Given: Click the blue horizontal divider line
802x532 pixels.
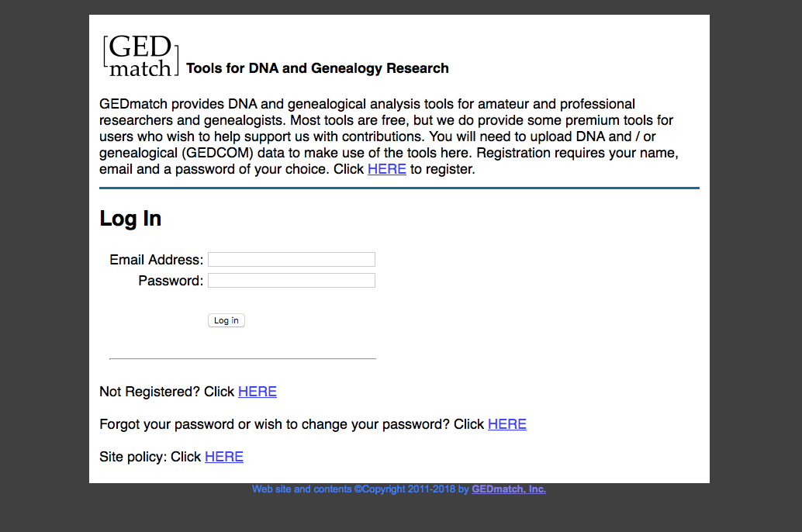Looking at the screenshot, I should [399, 188].
